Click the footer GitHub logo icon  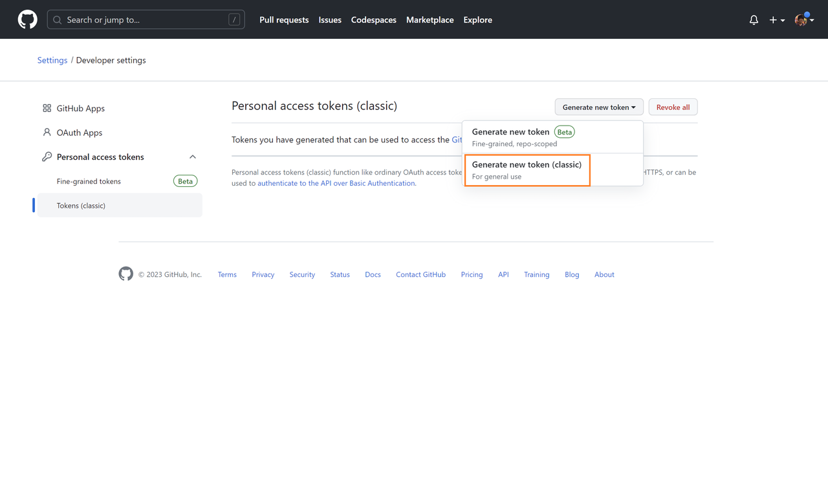click(x=126, y=274)
